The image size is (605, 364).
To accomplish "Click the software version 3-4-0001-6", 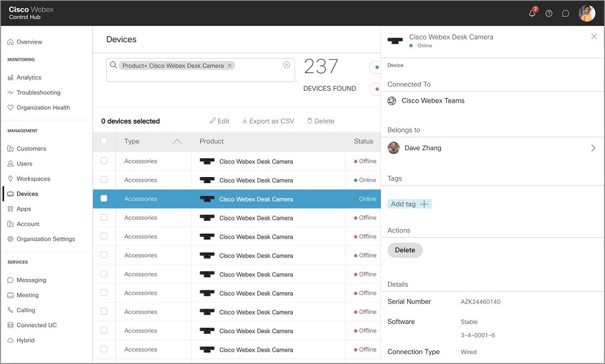I will (478, 336).
